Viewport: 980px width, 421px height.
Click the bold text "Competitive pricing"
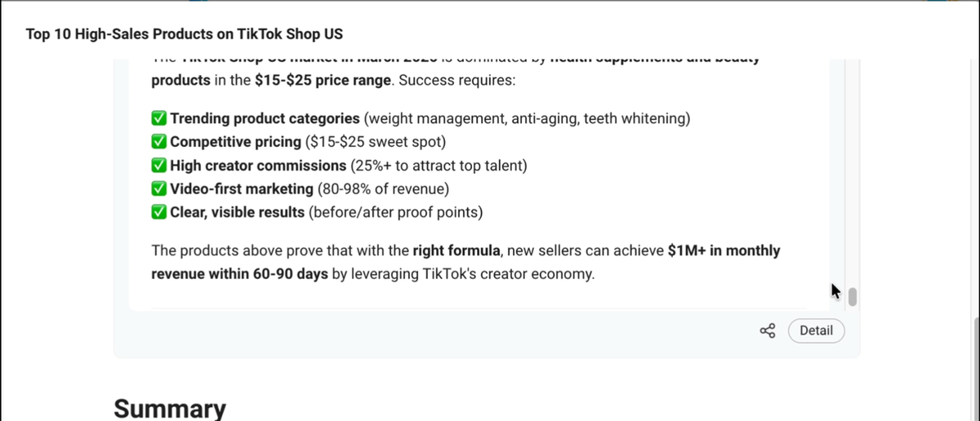[235, 142]
